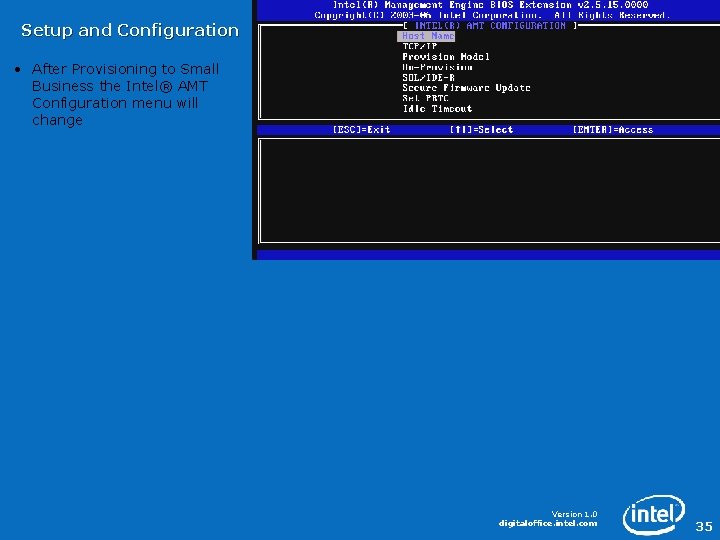720x540 pixels.
Task: Click the Management Engine BIOS Extension header
Action: pos(490,5)
